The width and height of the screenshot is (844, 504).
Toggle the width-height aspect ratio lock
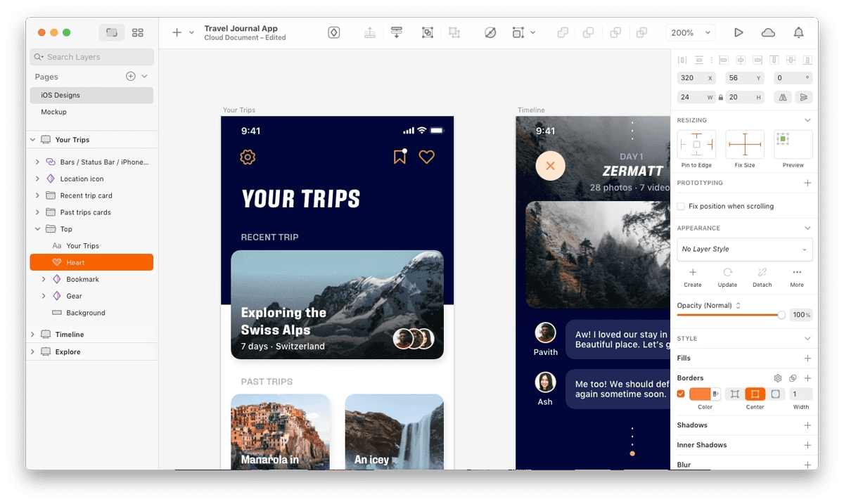point(720,98)
